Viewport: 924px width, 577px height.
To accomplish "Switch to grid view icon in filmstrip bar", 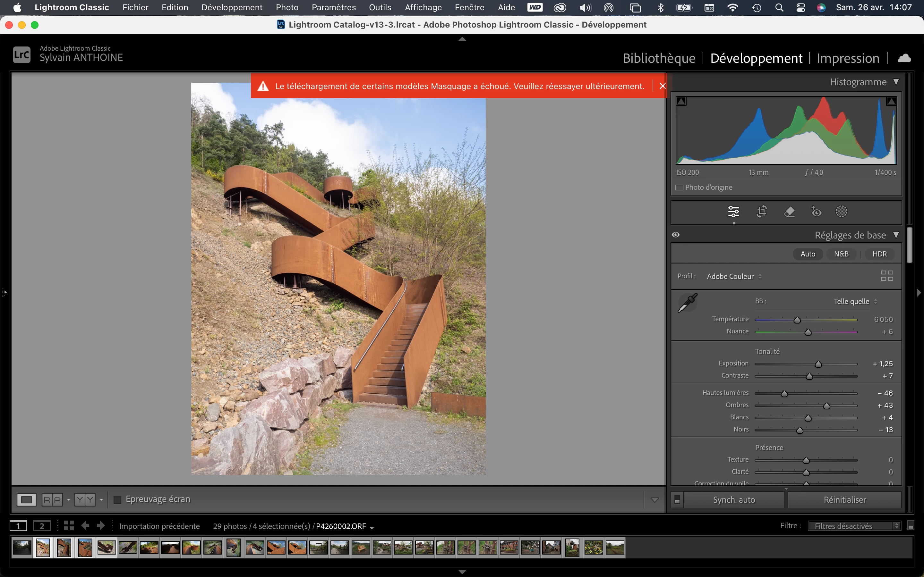I will (69, 525).
